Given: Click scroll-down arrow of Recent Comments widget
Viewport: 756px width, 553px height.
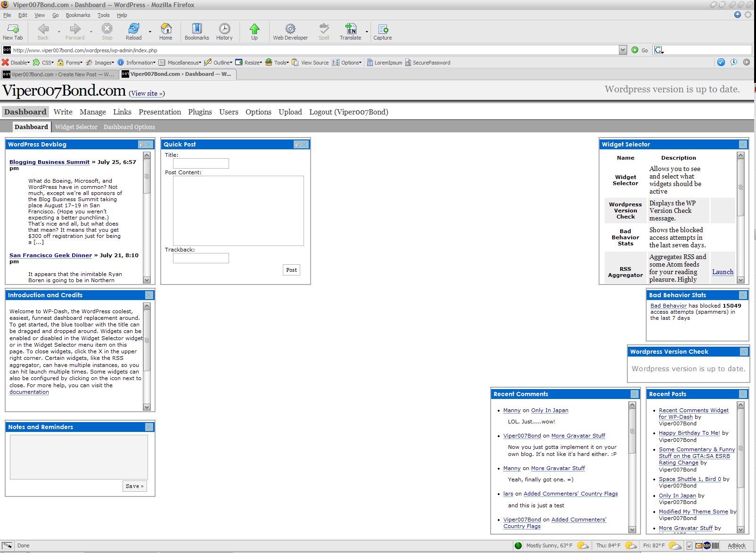Looking at the screenshot, I should point(633,529).
